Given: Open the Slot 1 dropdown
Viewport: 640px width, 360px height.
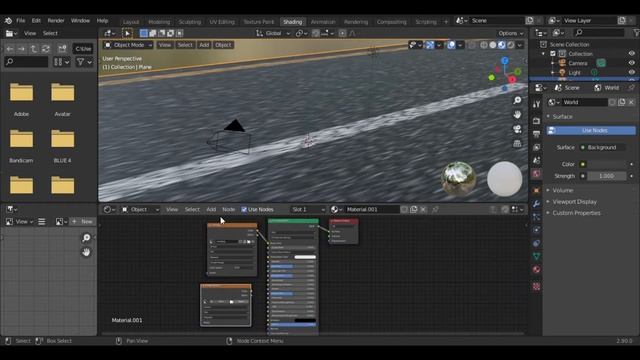Looking at the screenshot, I should point(308,209).
